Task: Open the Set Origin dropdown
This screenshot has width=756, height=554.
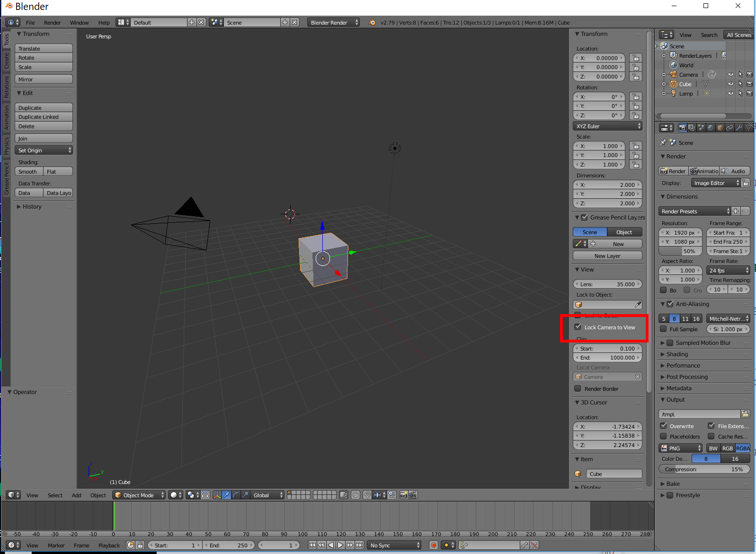Action: [44, 150]
